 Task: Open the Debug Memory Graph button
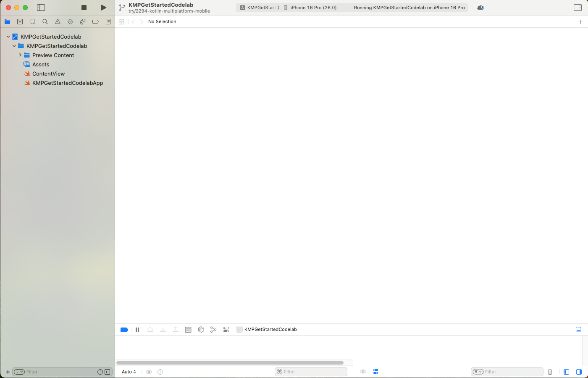[213, 330]
